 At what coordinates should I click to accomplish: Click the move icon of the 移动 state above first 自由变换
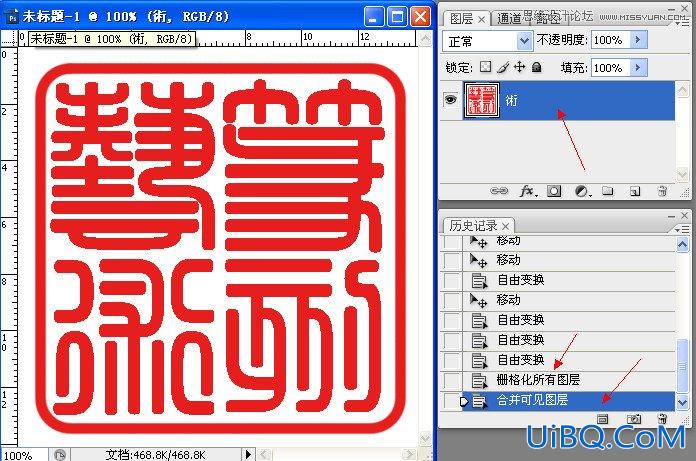(478, 260)
